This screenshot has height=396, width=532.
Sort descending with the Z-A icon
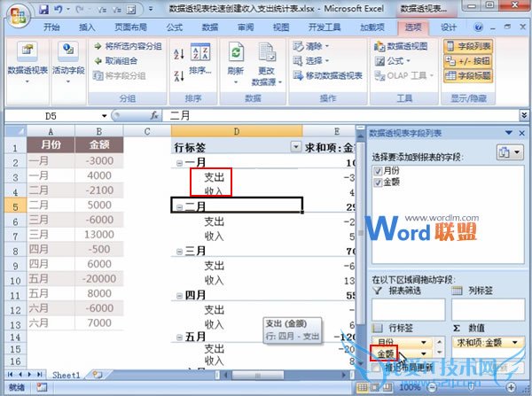click(x=179, y=75)
